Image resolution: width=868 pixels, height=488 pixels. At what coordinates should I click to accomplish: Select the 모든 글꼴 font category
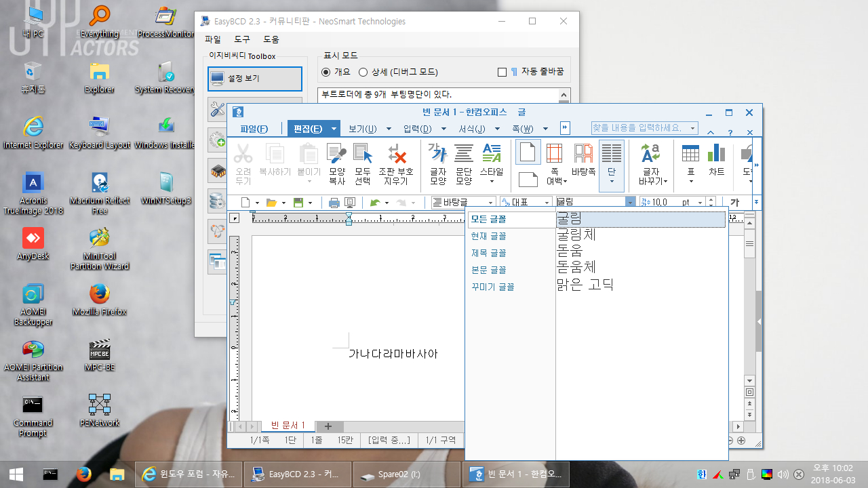pyautogui.click(x=511, y=220)
